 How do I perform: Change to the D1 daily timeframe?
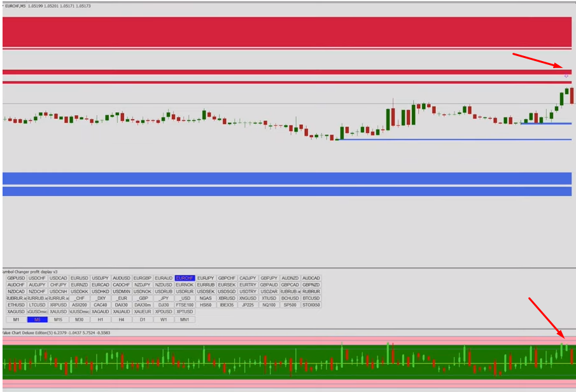tap(143, 319)
